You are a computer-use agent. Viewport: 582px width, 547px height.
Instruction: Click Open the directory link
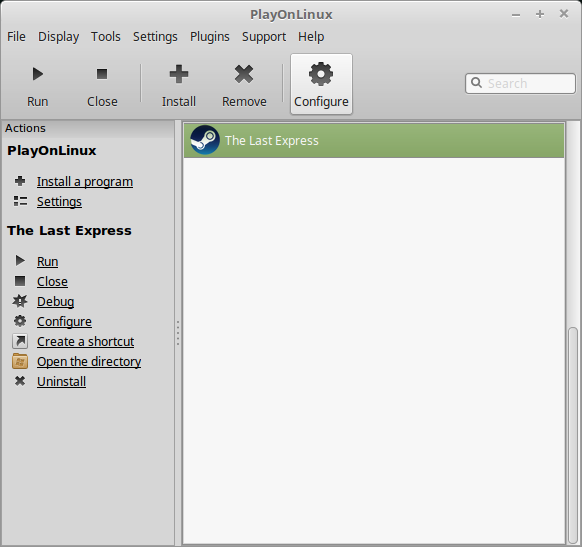coord(89,361)
